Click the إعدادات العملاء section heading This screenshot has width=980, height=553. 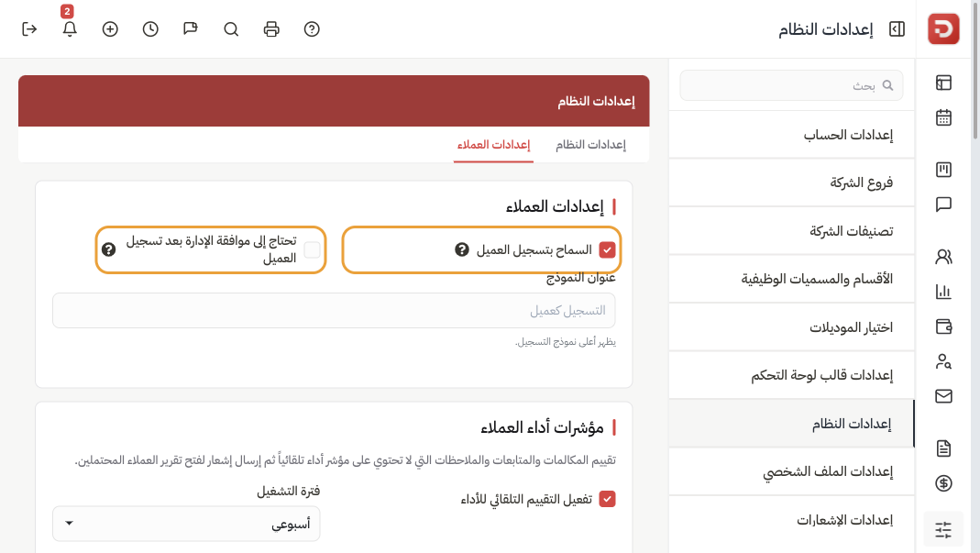555,206
